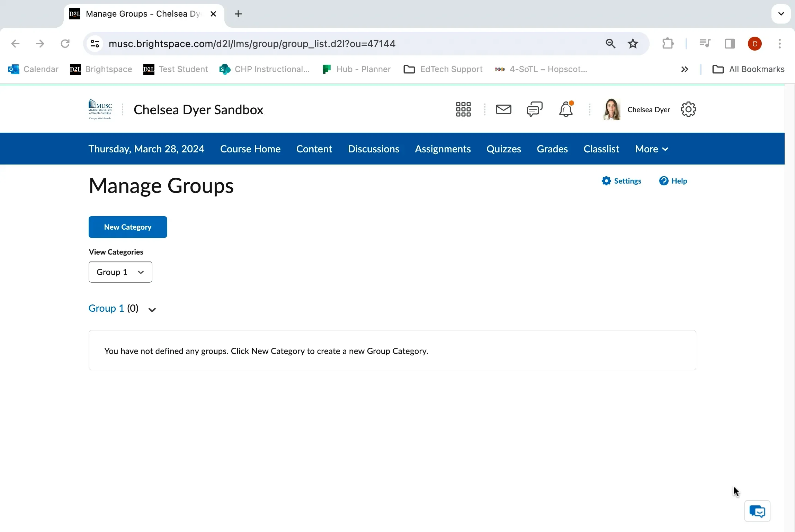
Task: Open the account settings gear icon
Action: [x=688, y=109]
